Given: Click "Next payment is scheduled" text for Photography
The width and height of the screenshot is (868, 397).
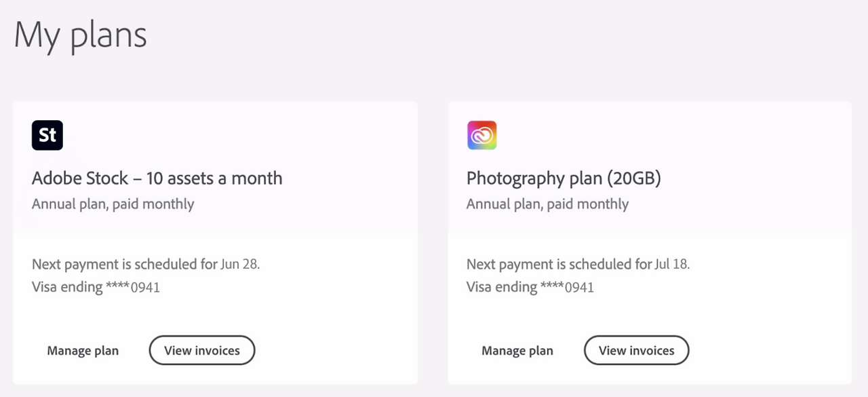Looking at the screenshot, I should [559, 264].
